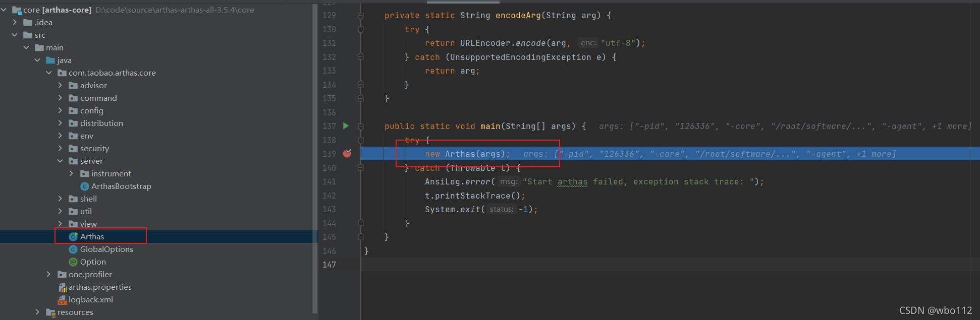This screenshot has height=320, width=980.
Task: Open the Option annotation icon
Action: pyautogui.click(x=73, y=262)
